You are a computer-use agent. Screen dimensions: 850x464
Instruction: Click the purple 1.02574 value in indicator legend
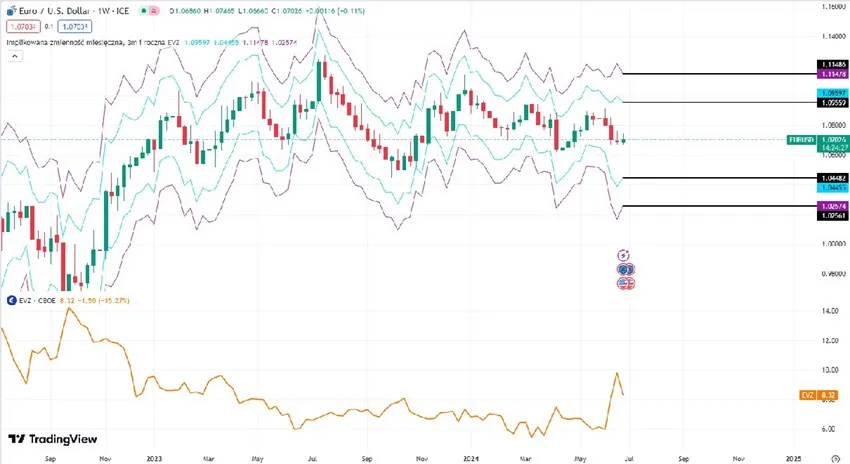click(285, 42)
